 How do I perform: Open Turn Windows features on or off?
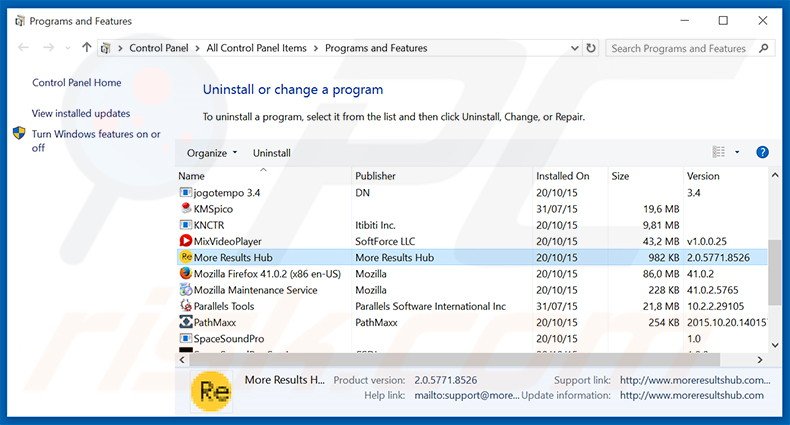[x=96, y=140]
